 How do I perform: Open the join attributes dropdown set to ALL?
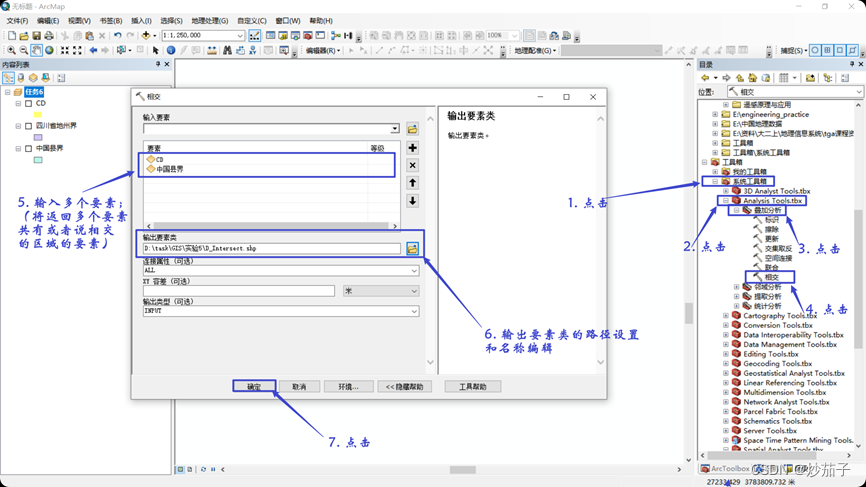point(414,271)
